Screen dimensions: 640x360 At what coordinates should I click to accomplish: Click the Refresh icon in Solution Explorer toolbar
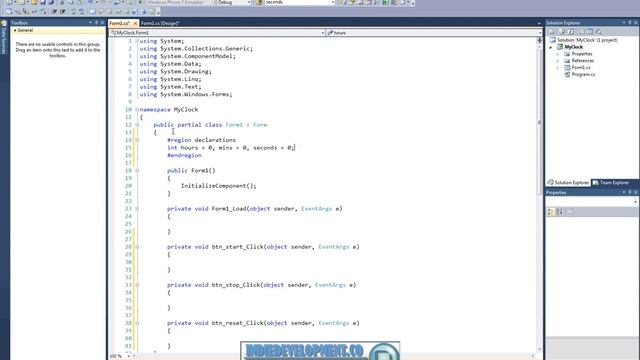click(571, 31)
